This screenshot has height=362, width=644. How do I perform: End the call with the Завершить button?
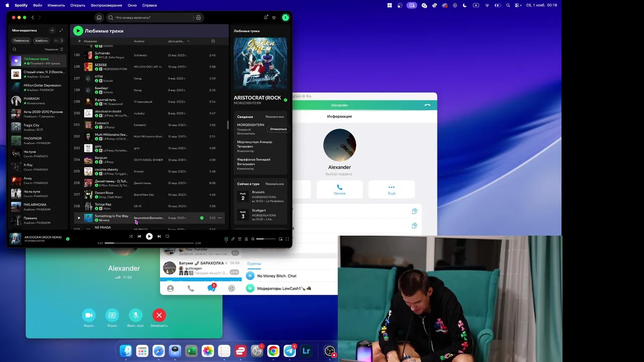[x=159, y=315]
